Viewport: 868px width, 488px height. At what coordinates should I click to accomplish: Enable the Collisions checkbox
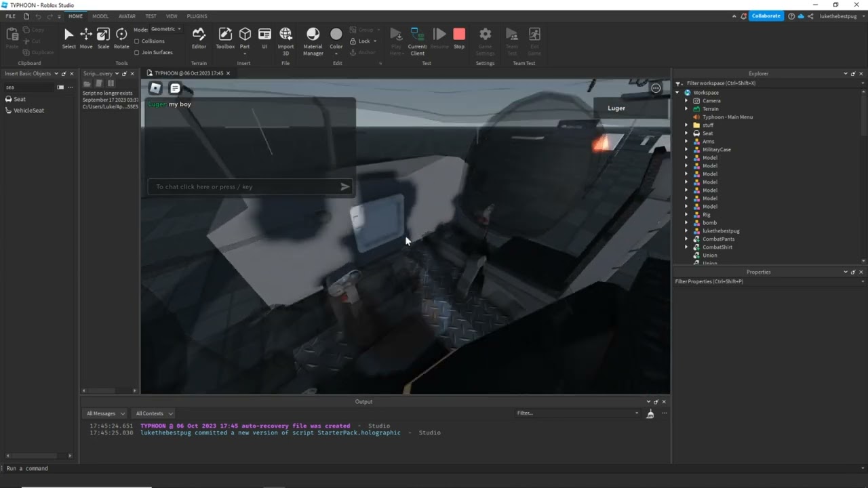pyautogui.click(x=137, y=41)
